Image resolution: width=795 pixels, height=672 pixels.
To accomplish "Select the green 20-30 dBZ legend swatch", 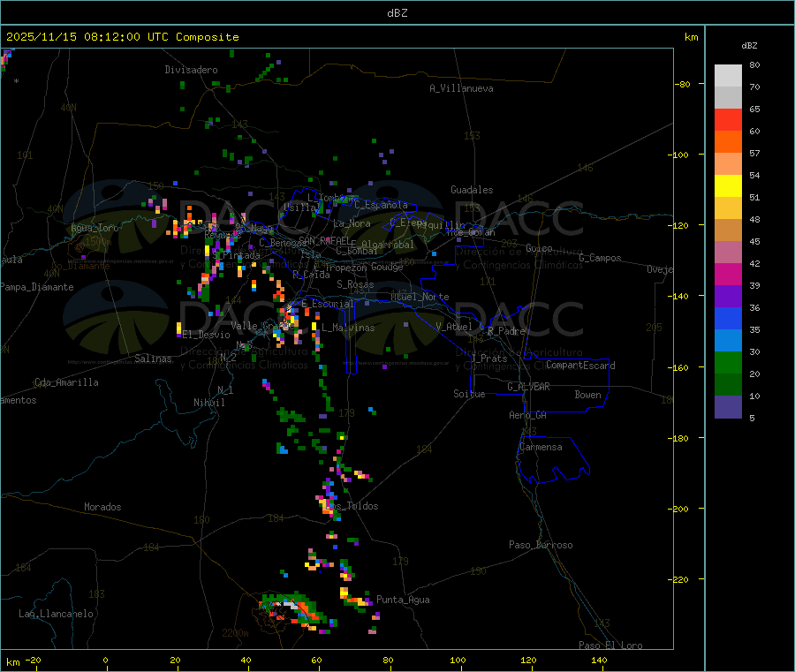I will tap(728, 362).
